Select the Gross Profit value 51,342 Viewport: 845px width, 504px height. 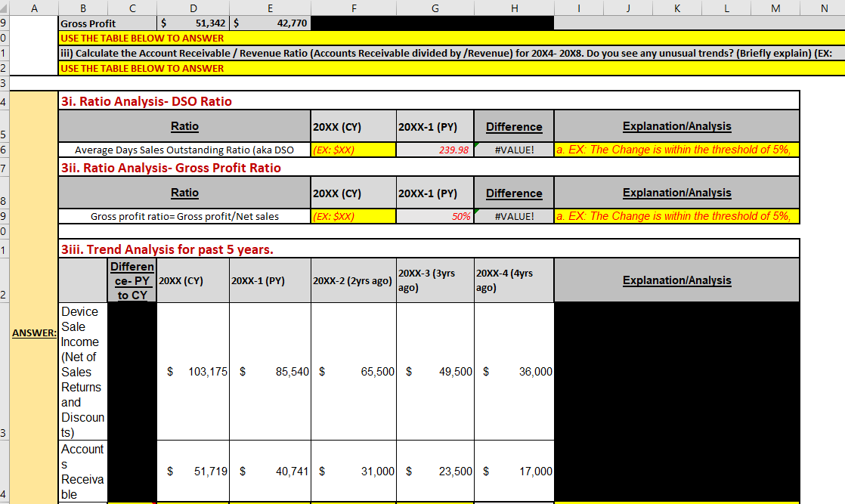pos(193,23)
